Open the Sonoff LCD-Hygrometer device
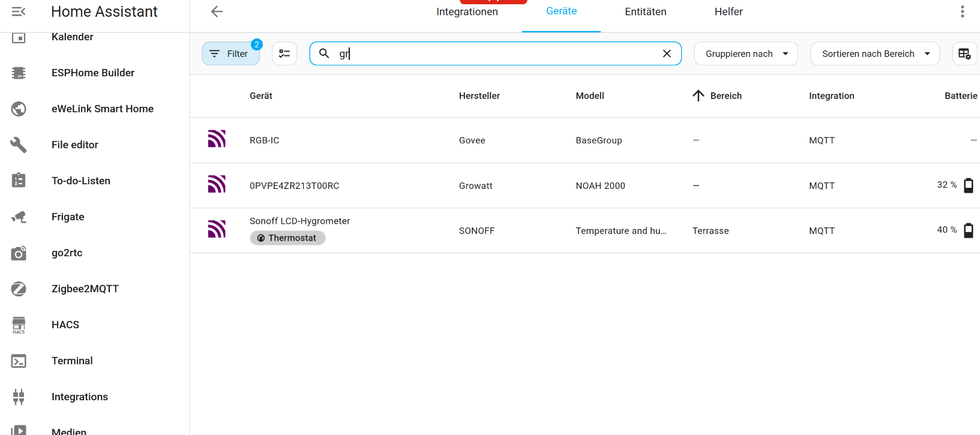The image size is (980, 435). (x=300, y=221)
